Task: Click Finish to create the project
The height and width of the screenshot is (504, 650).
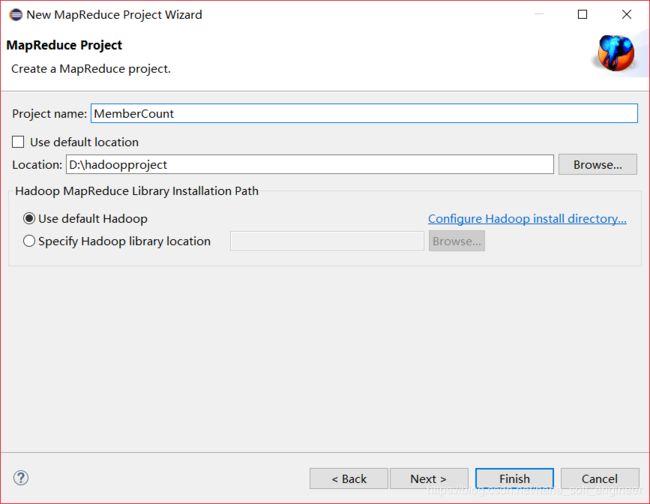Action: pyautogui.click(x=514, y=479)
